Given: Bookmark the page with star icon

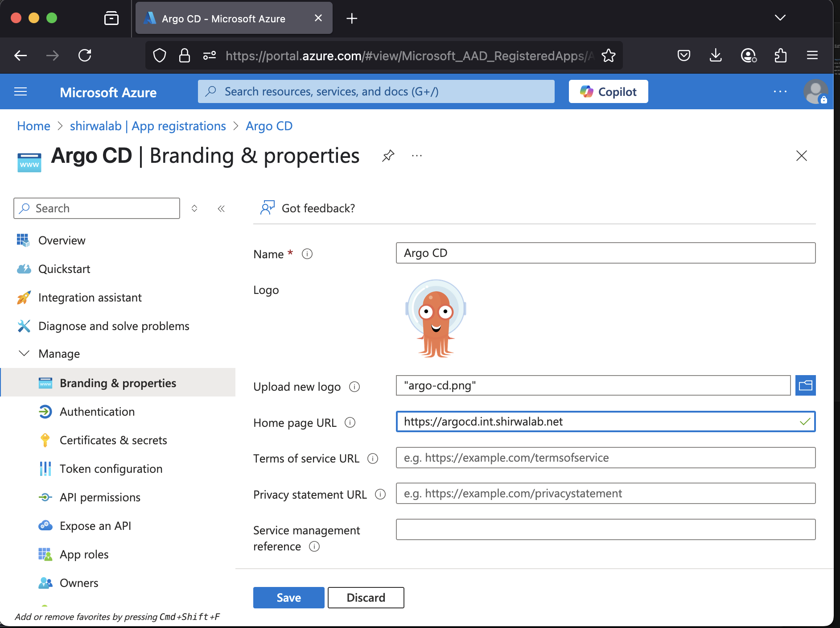Looking at the screenshot, I should 608,55.
